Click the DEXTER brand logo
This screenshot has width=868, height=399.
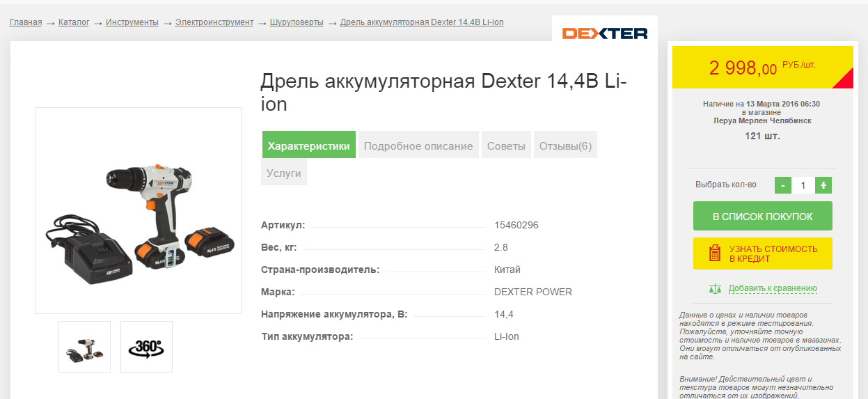pyautogui.click(x=605, y=33)
